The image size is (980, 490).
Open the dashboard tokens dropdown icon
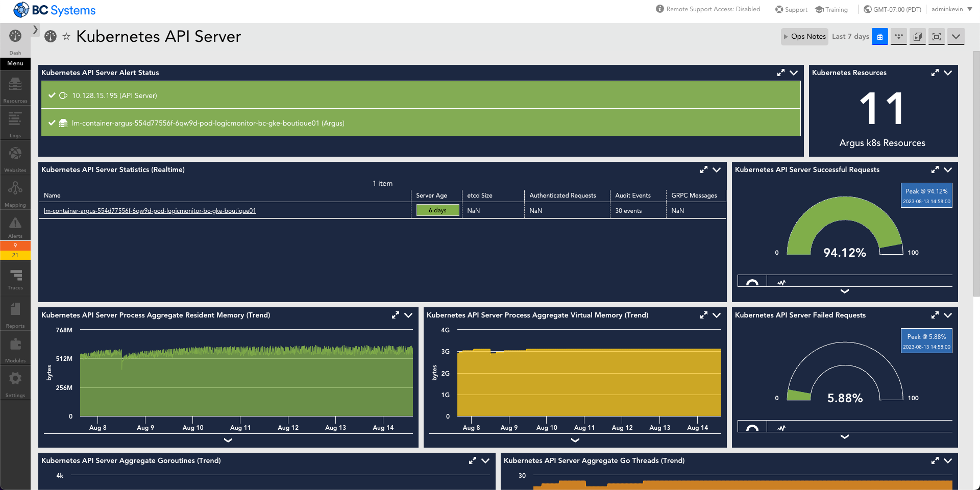(x=899, y=36)
